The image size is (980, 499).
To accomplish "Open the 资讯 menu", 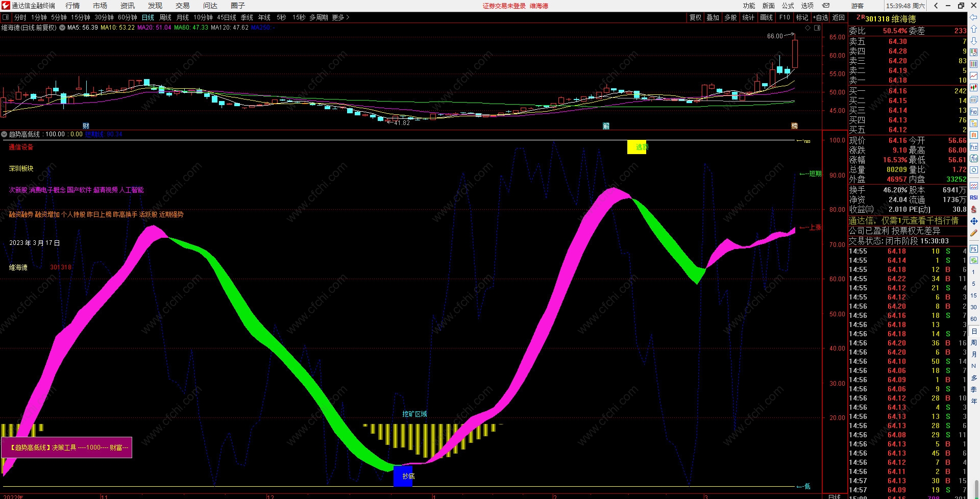I will (128, 6).
